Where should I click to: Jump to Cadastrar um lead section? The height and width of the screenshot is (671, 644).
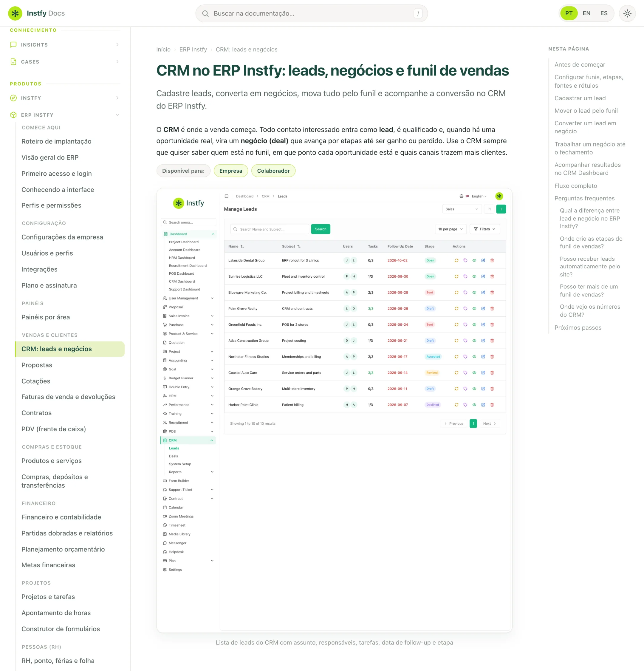click(x=580, y=98)
